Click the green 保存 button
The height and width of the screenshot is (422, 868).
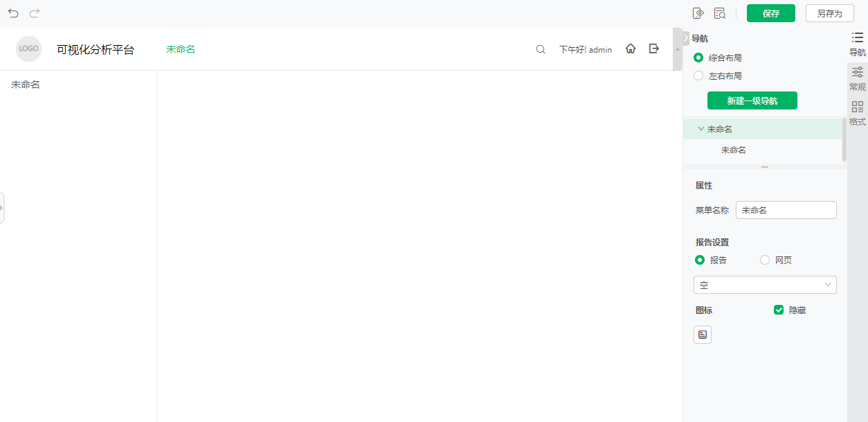771,13
